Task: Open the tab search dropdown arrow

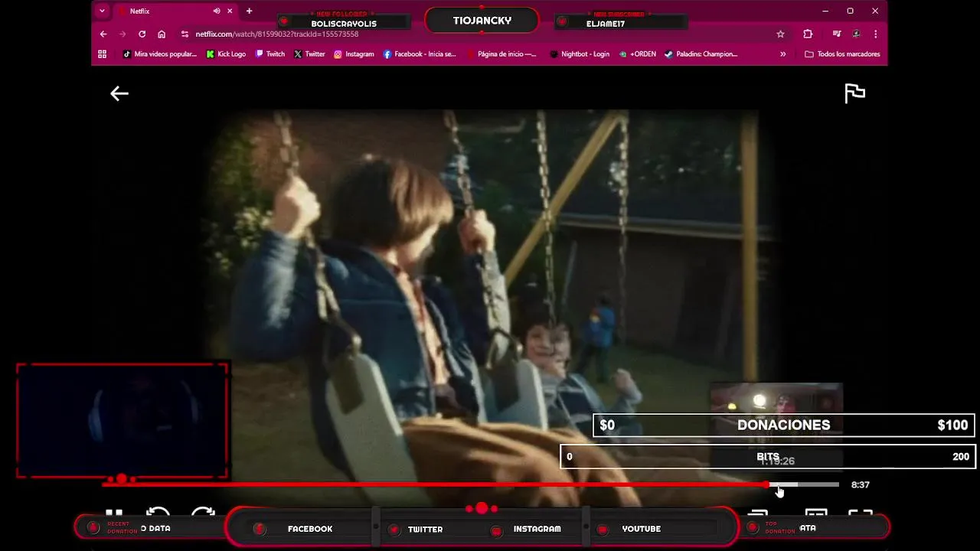Action: (x=102, y=11)
